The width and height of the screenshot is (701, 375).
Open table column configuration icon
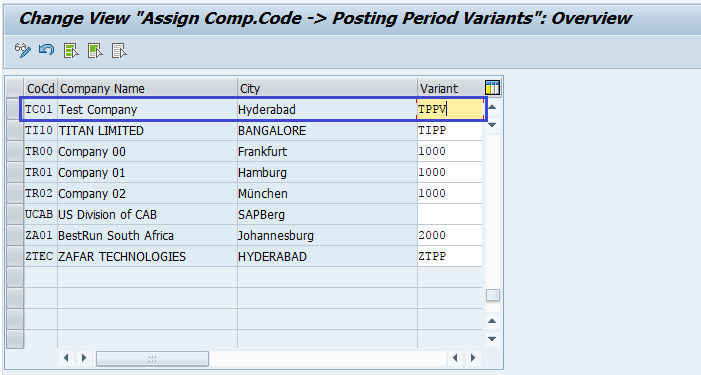click(492, 88)
